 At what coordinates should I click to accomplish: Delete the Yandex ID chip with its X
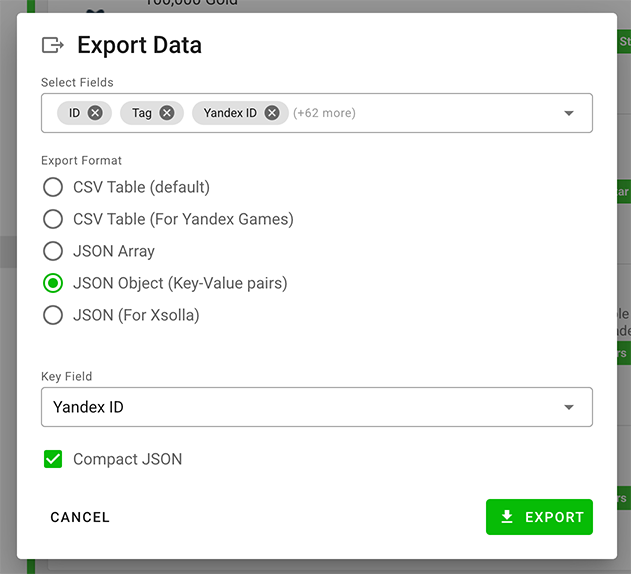click(272, 113)
